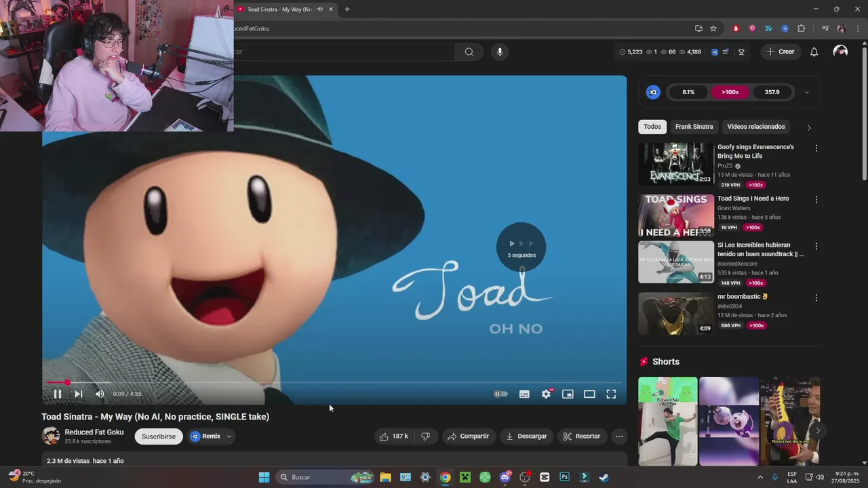Open options menu for Toad Sings I Need a Hero
This screenshot has width=868, height=488.
(x=816, y=200)
